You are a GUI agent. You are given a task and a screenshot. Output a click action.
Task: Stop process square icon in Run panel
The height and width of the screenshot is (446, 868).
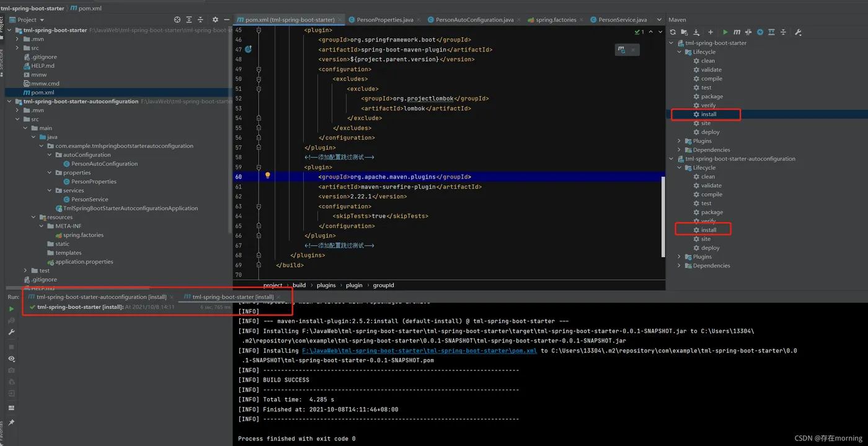tap(12, 347)
